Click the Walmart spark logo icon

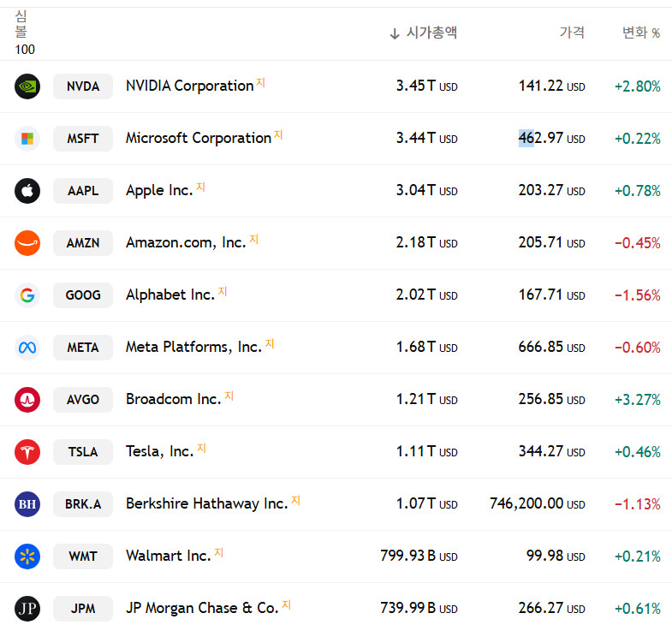27,557
